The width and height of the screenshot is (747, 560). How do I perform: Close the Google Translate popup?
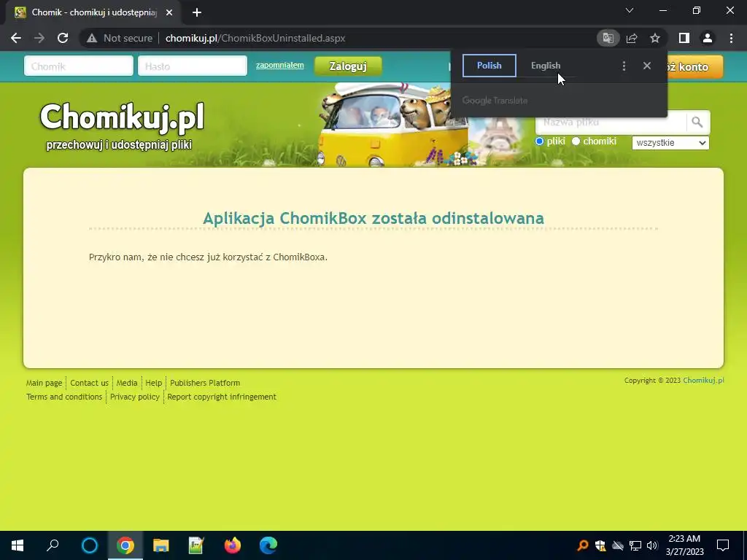click(x=647, y=66)
